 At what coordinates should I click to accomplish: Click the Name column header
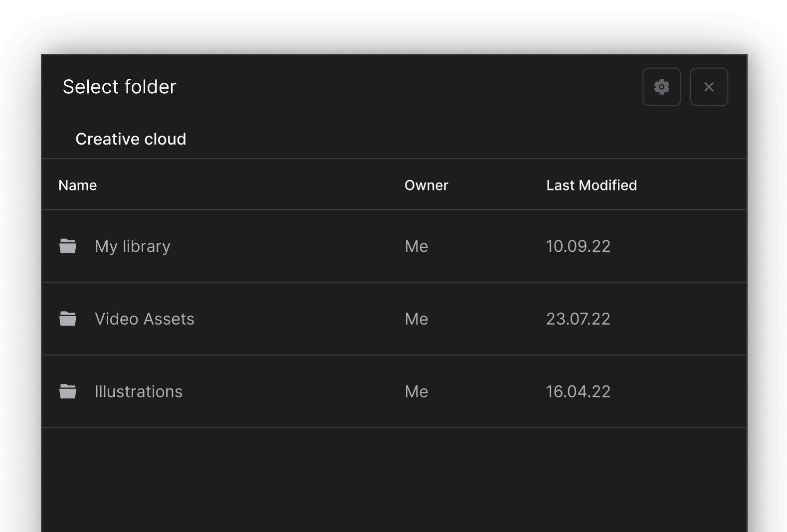[78, 185]
